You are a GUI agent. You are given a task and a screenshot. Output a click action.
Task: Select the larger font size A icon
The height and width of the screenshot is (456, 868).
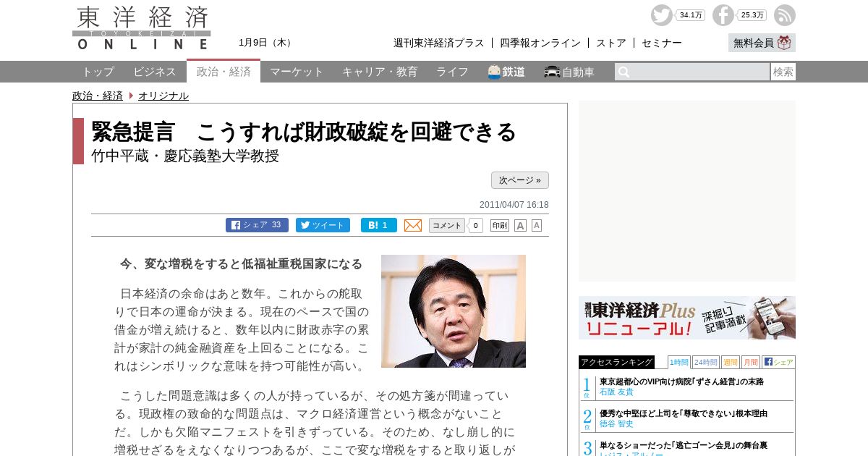tap(520, 225)
